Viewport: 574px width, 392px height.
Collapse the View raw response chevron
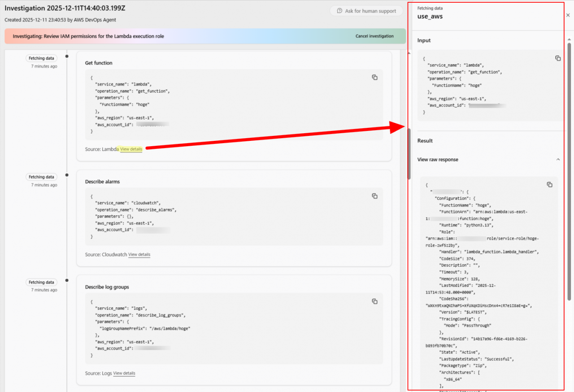(x=558, y=159)
